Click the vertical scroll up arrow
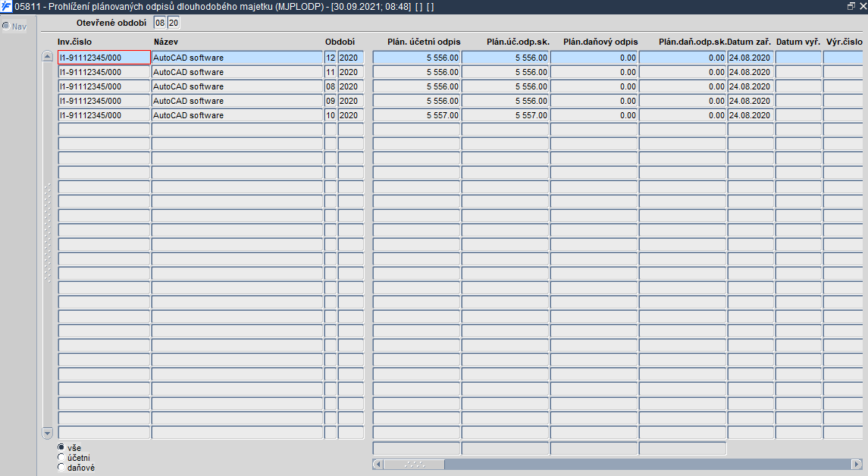 point(47,56)
